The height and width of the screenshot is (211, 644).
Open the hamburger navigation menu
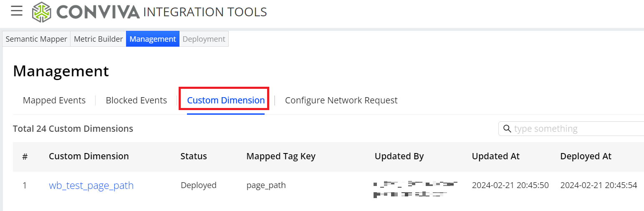[17, 11]
